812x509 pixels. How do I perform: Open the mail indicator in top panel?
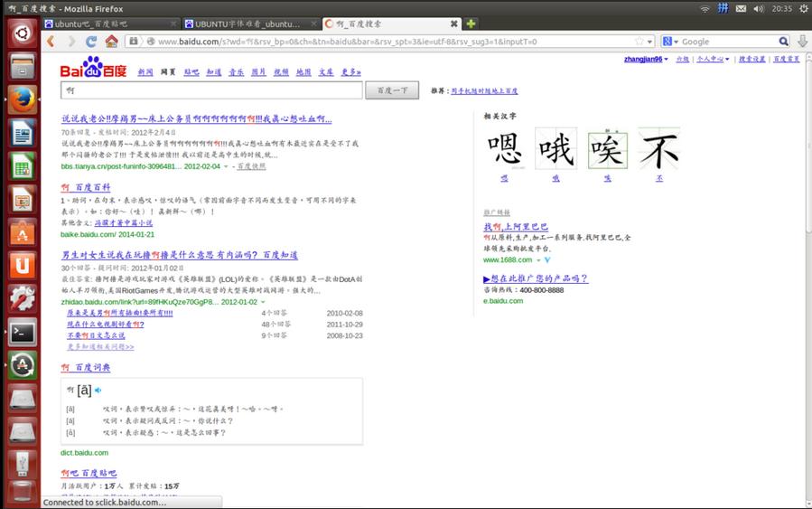[x=741, y=9]
